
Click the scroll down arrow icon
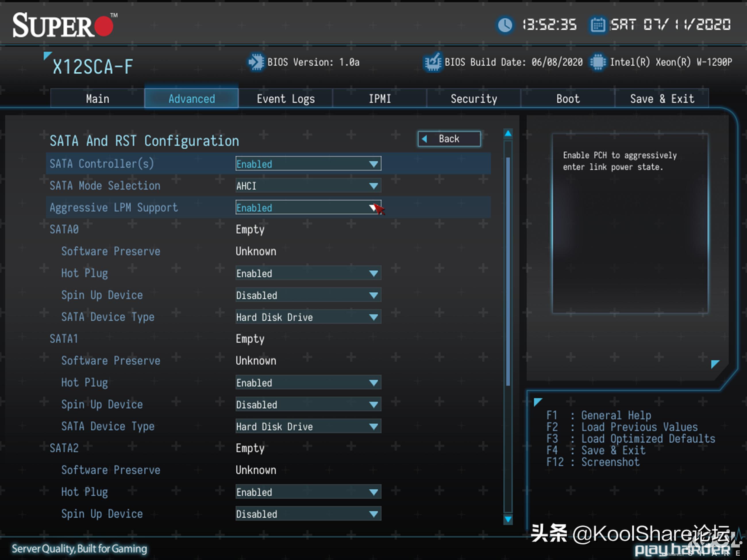click(x=508, y=519)
